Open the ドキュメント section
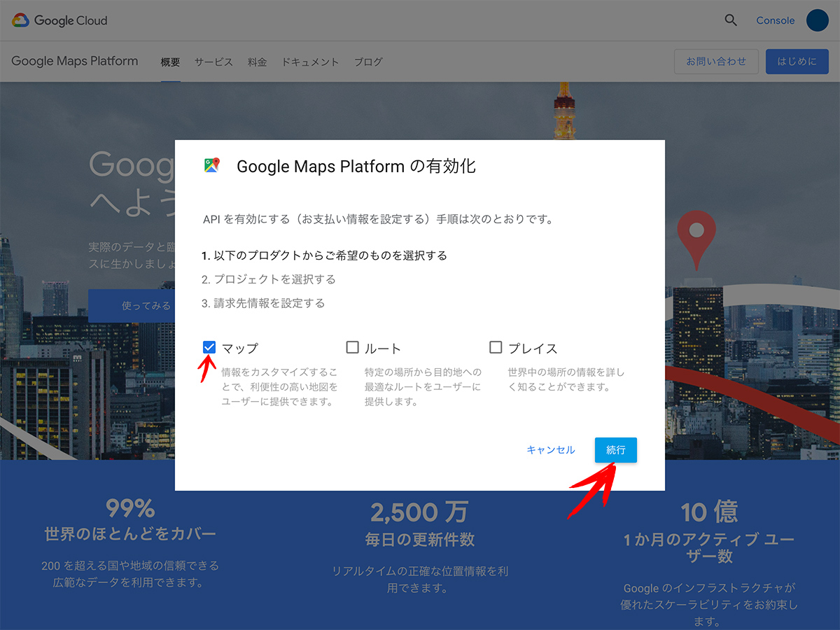This screenshot has height=630, width=840. click(310, 62)
